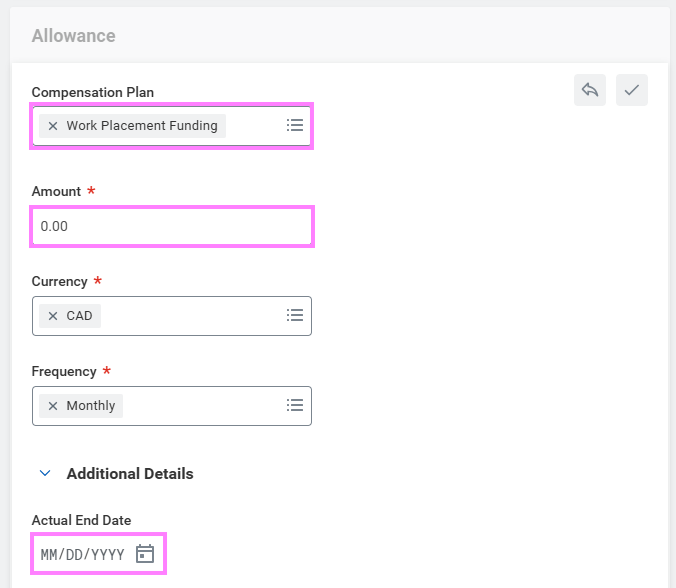Remove the CAD currency selection
The height and width of the screenshot is (588, 676).
pyautogui.click(x=53, y=316)
